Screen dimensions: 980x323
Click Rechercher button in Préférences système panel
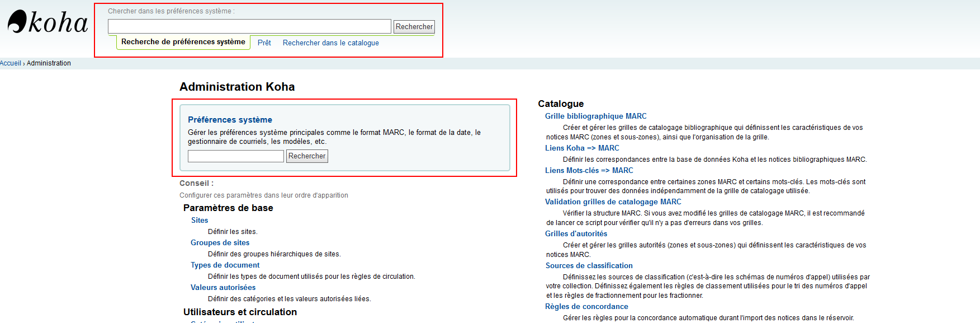[307, 156]
